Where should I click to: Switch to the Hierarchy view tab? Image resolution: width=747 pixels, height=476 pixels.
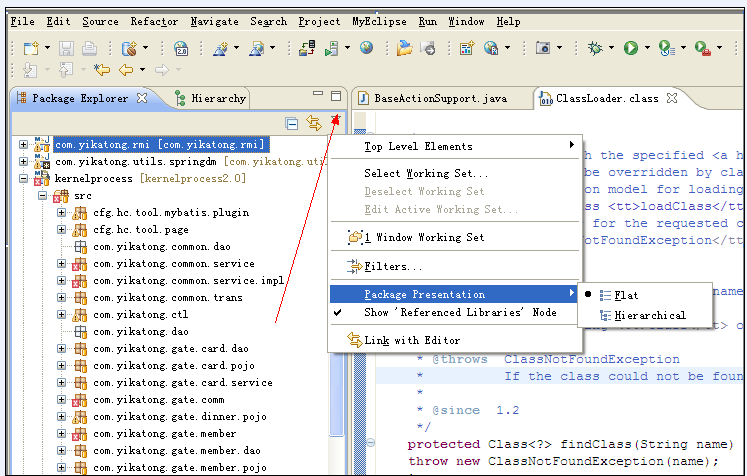[x=218, y=98]
